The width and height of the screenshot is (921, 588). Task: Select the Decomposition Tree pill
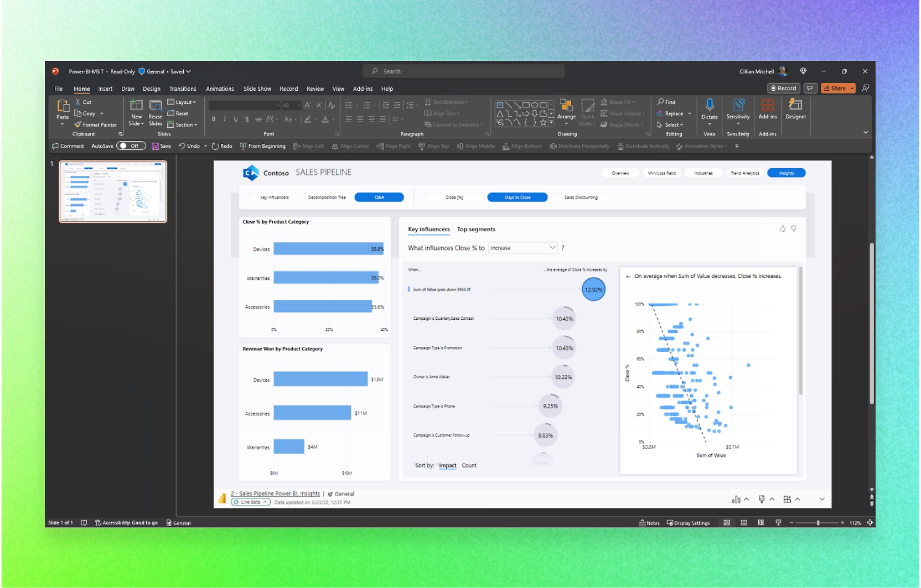click(x=327, y=197)
